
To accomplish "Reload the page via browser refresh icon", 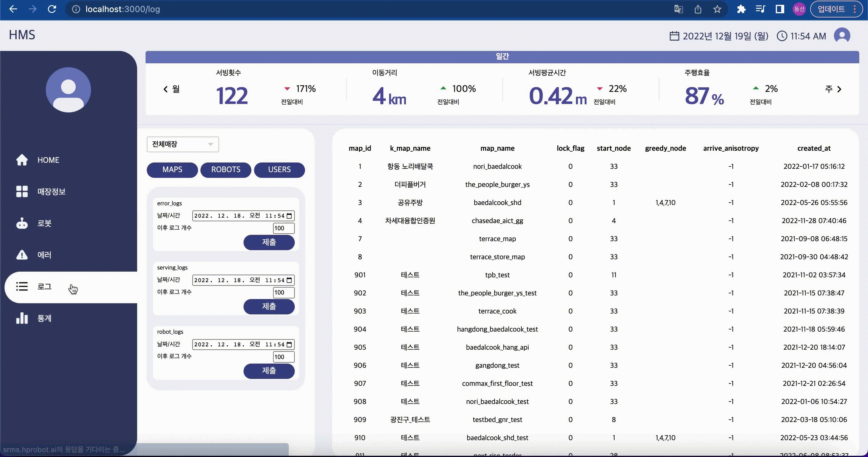I will click(52, 9).
